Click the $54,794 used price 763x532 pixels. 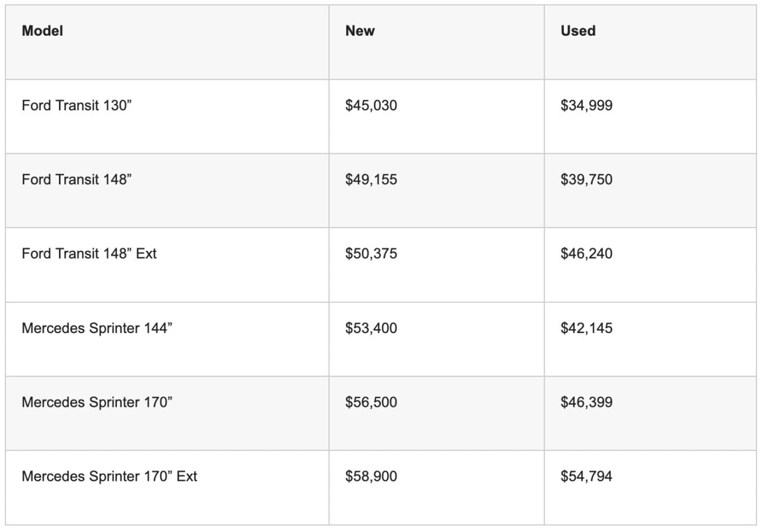click(x=586, y=477)
